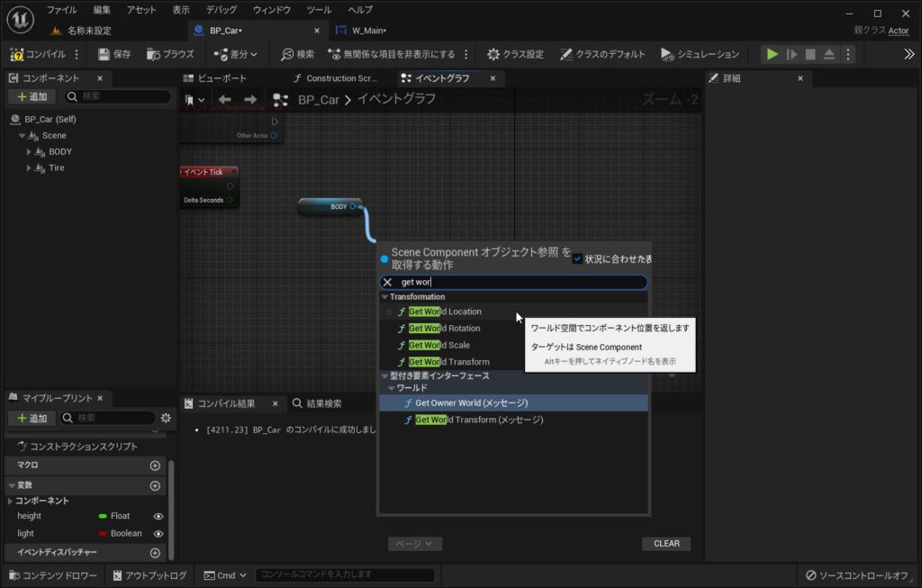Open Class Settings (クラス設定)

(x=515, y=54)
